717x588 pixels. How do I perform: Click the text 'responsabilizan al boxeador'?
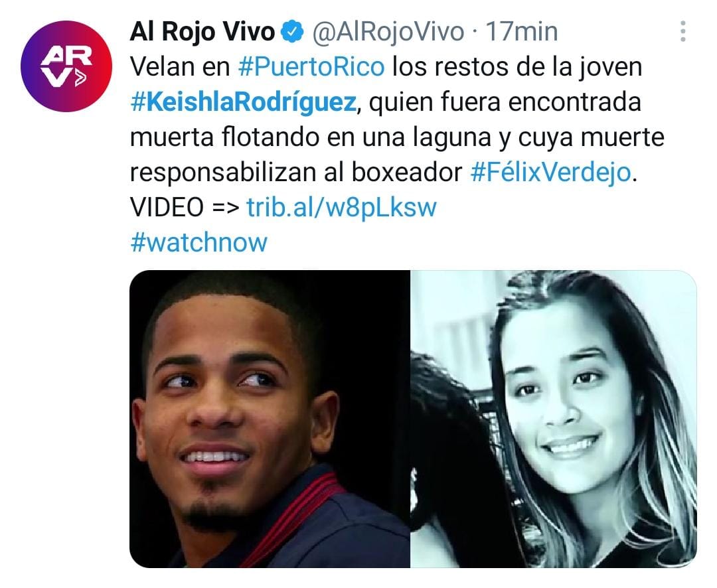coord(296,173)
